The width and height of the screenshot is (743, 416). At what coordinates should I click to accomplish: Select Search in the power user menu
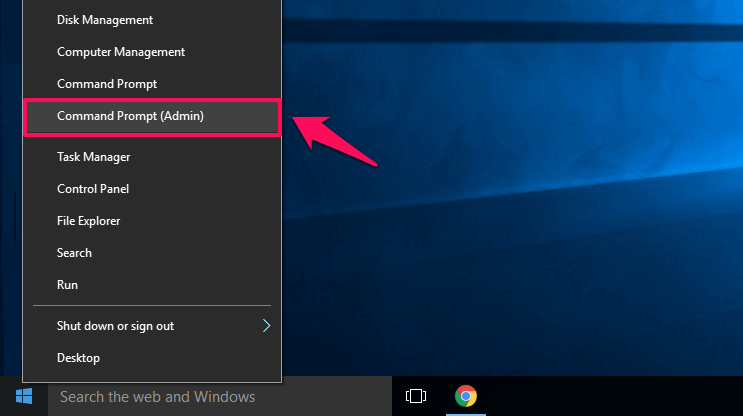point(152,253)
